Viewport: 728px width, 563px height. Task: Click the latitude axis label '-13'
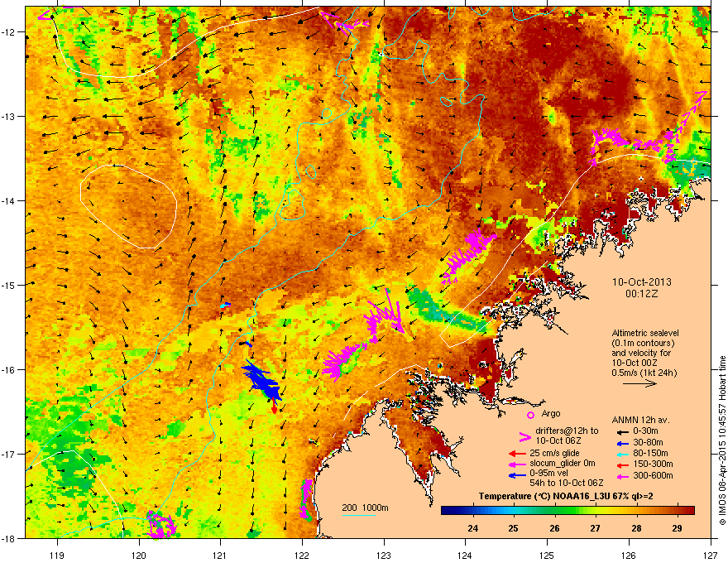8,116
